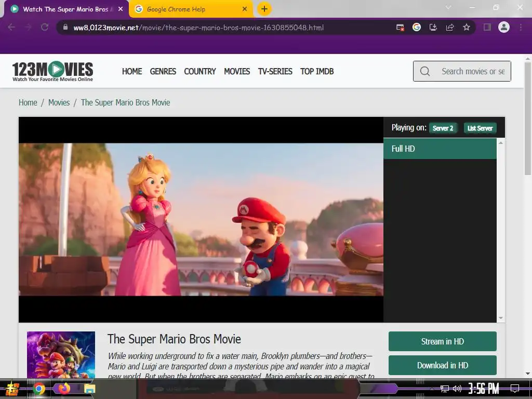Close the Super Mario Bros tab

tap(121, 9)
